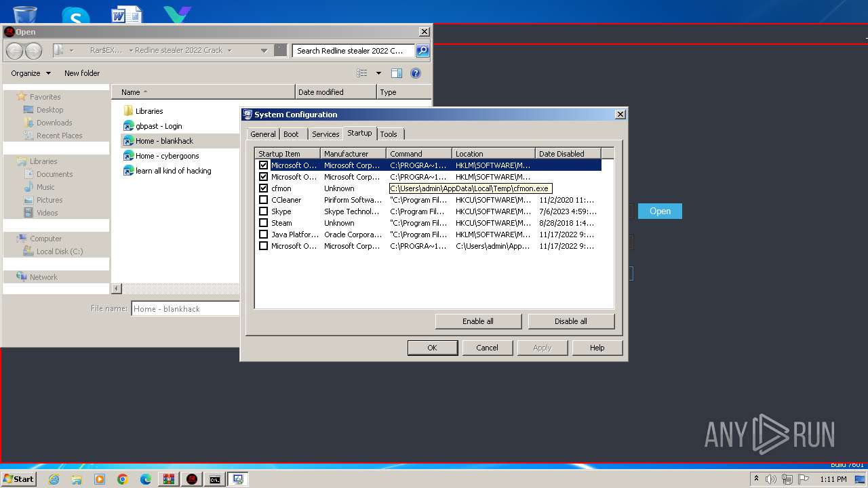The image size is (868, 488).
Task: Launch Windows Media Player taskbar icon
Action: [x=100, y=479]
